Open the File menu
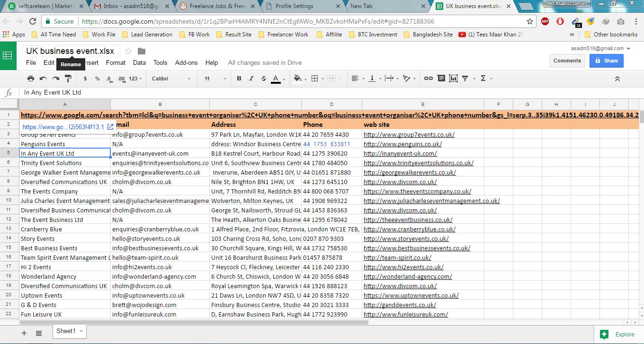644x344 pixels. 31,62
